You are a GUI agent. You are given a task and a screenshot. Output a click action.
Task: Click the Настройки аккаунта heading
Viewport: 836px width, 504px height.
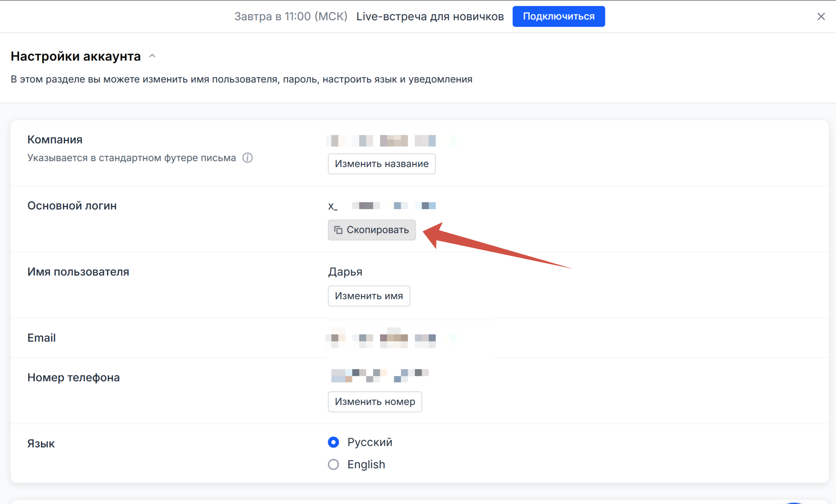(x=75, y=56)
